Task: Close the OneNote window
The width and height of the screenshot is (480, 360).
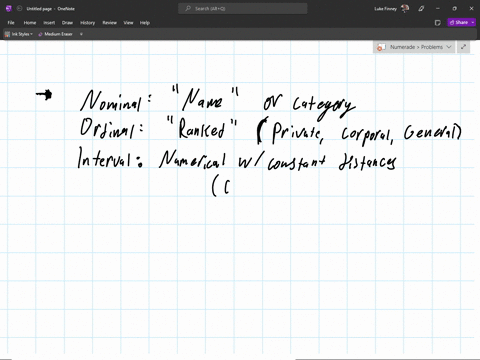Action: 471,9
